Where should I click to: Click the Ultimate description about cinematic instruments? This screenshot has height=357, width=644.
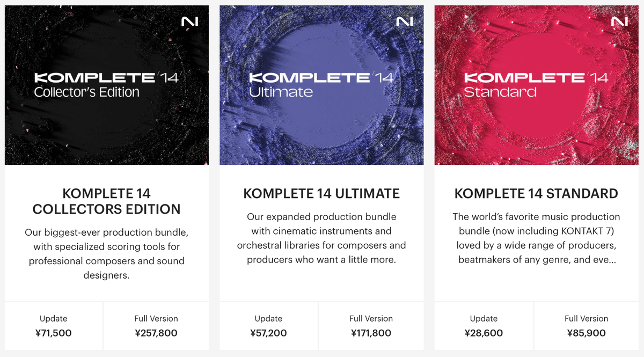point(321,238)
